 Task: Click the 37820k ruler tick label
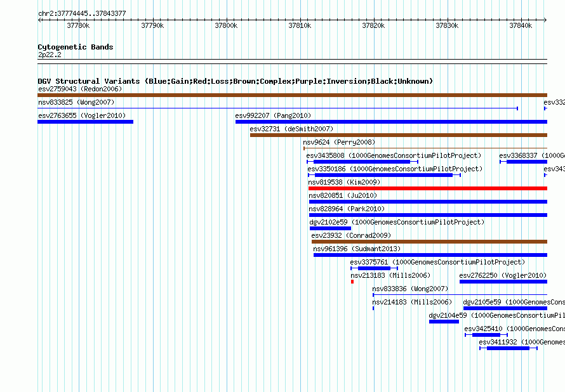[x=373, y=25]
